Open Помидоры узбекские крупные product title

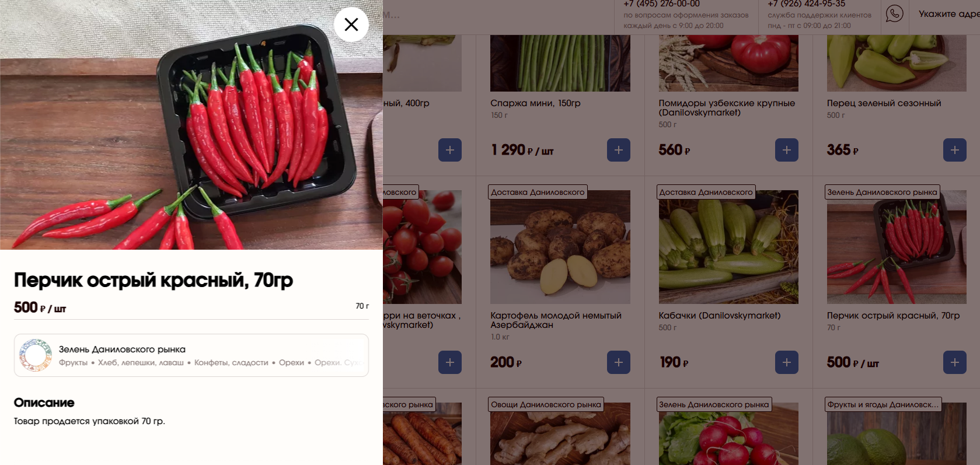pos(727,107)
